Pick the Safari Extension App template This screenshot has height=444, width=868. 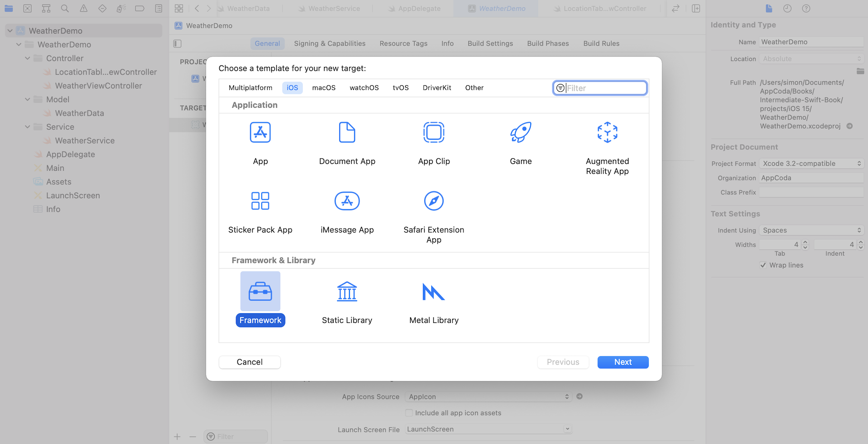tap(434, 201)
